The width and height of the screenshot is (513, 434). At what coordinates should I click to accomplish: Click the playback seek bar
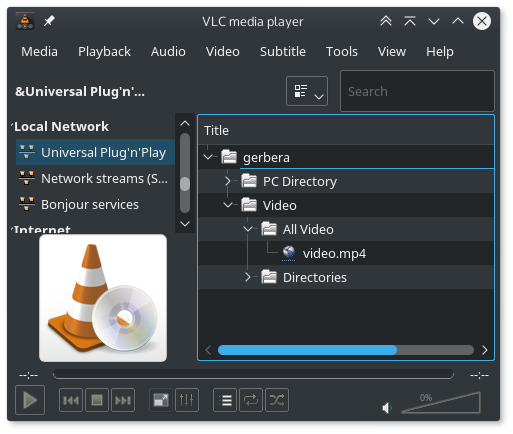click(253, 374)
